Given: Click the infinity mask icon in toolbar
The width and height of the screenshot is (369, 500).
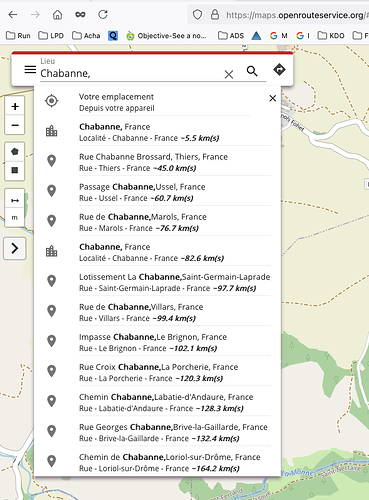Looking at the screenshot, I should click(x=80, y=15).
